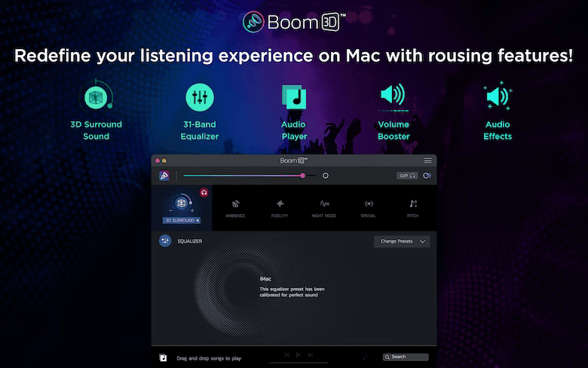Image resolution: width=588 pixels, height=368 pixels.
Task: Open the hamburger menu in Boom 3D window
Action: [x=427, y=160]
